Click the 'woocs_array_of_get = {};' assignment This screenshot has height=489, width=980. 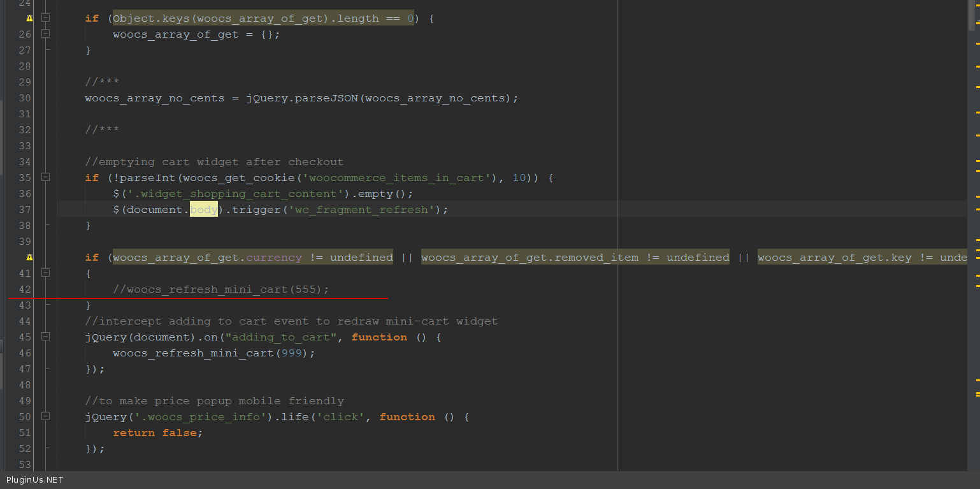[x=196, y=34]
